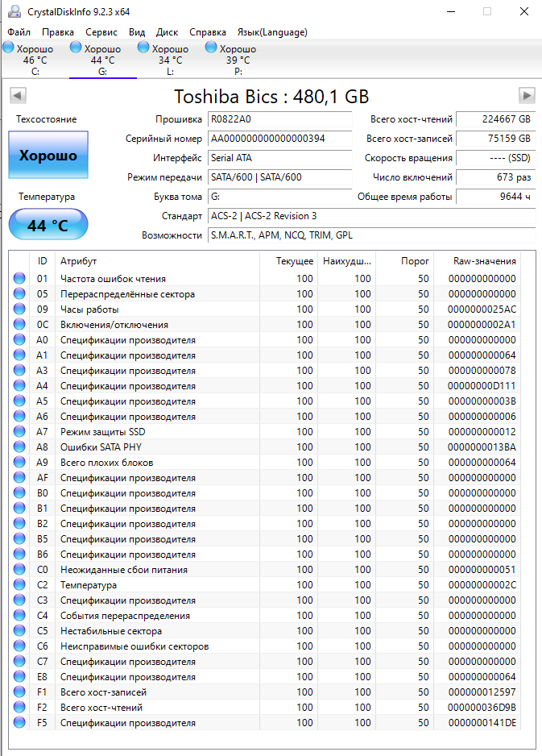The height and width of the screenshot is (756, 542).
Task: Click raw value 0000000025AC
Action: pos(482,309)
